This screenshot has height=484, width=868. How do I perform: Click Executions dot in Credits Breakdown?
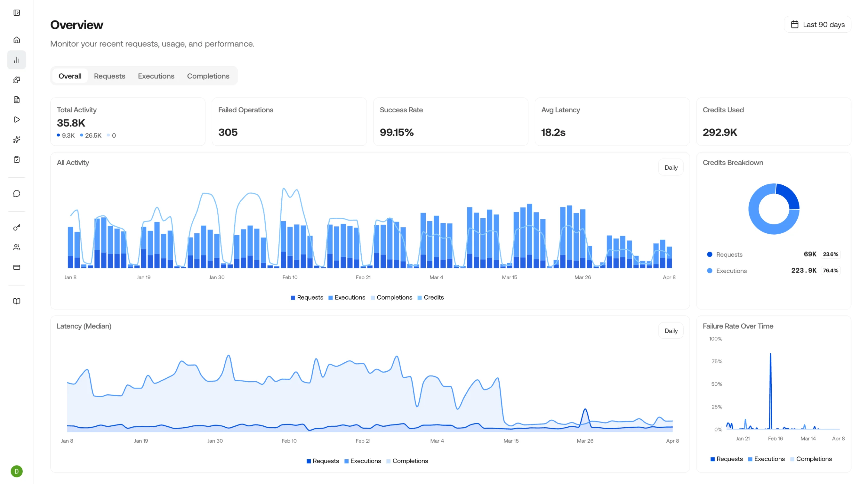click(x=709, y=270)
